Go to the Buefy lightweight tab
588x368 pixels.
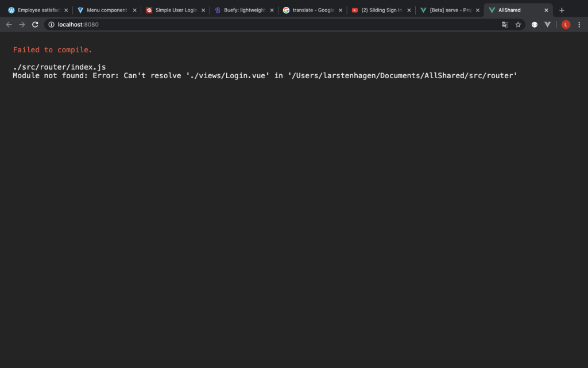point(241,10)
